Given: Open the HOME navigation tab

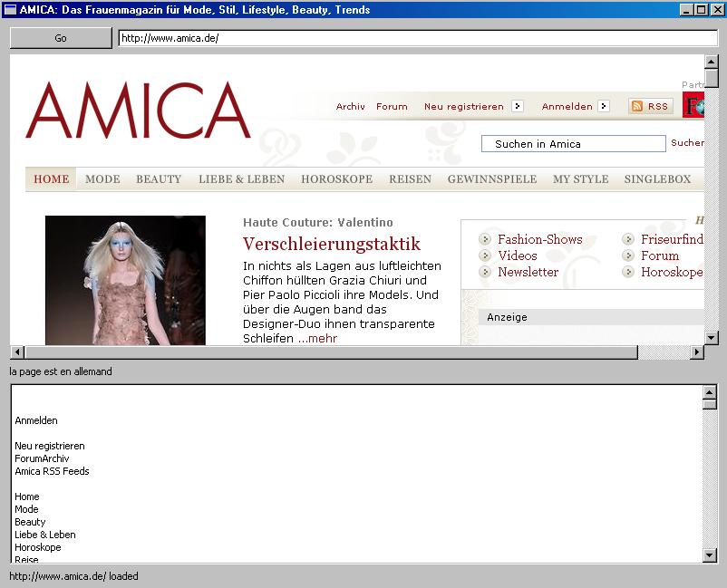Looking at the screenshot, I should tap(51, 179).
